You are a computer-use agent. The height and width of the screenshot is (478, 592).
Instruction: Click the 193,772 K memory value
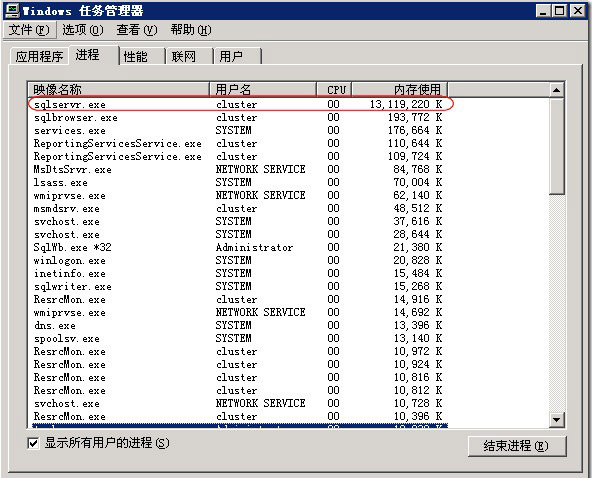[415, 117]
